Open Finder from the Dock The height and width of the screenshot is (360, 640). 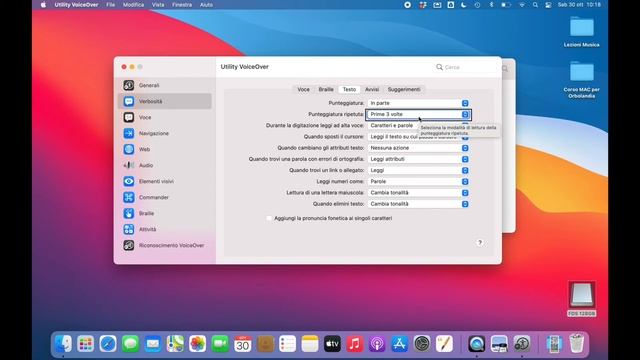pyautogui.click(x=63, y=344)
